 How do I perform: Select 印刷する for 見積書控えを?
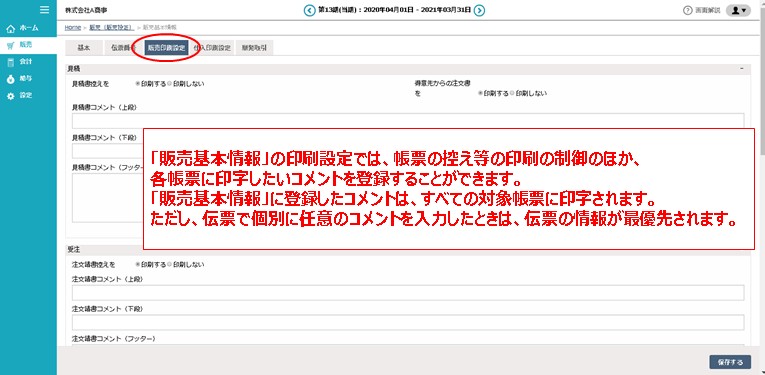click(138, 83)
